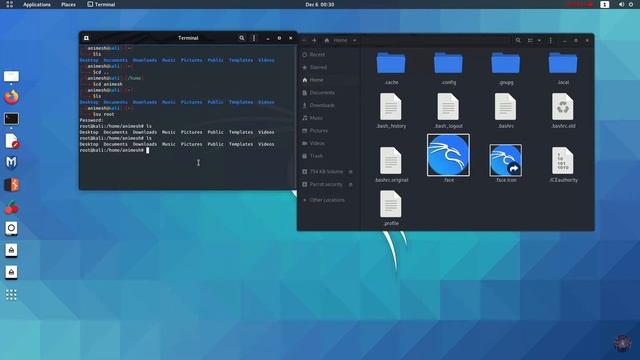Eject the Parrot security volume
The image size is (640, 360).
(351, 184)
